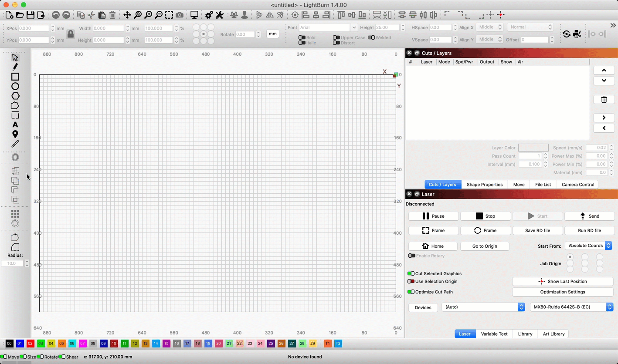
Task: Switch to Variable Text tab
Action: click(x=494, y=334)
